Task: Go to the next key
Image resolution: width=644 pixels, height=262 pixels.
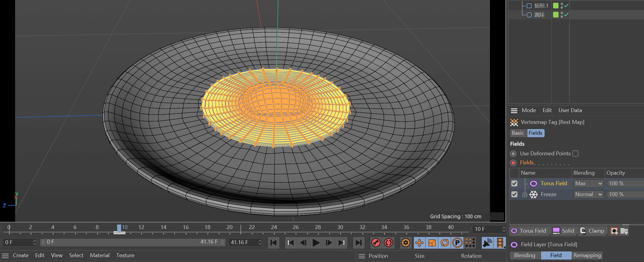Action: point(341,243)
